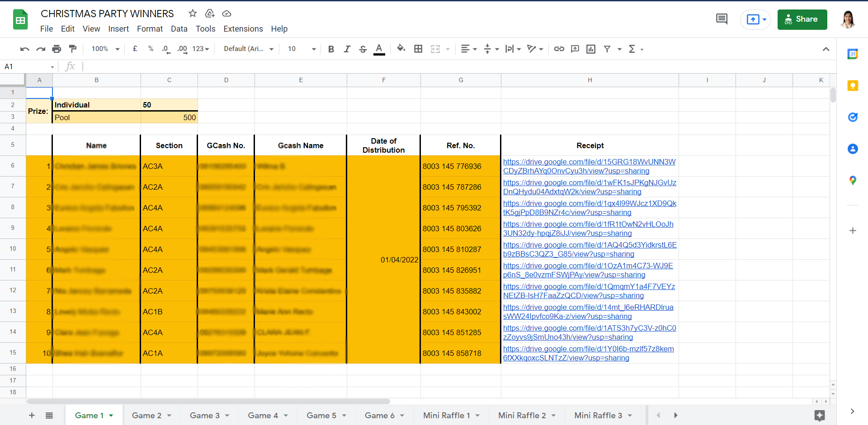Increase decimal places
Image resolution: width=868 pixels, height=425 pixels.
click(x=182, y=49)
